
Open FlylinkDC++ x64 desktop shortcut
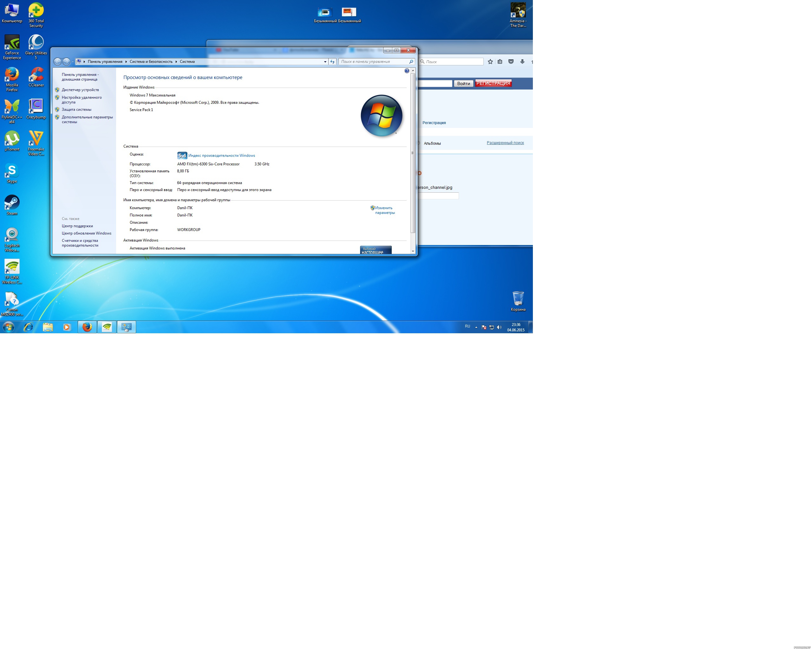[12, 111]
